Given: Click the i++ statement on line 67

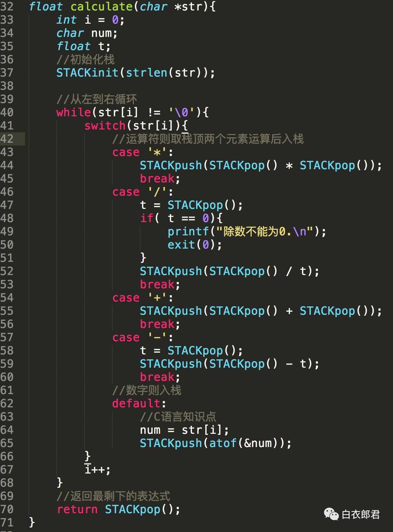Looking at the screenshot, I should click(98, 470).
